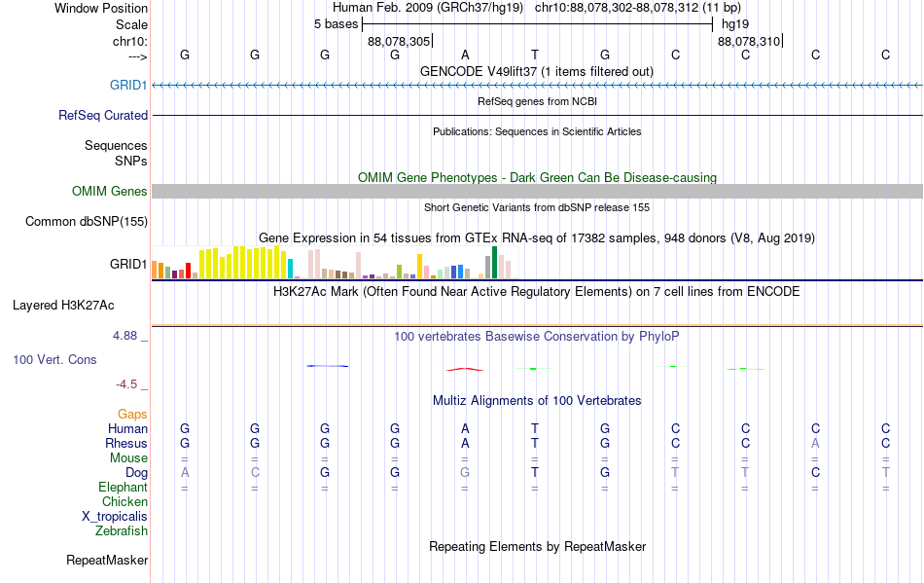Click the 100 Vert. Cons track label
The width and height of the screenshot is (924, 583).
54,359
